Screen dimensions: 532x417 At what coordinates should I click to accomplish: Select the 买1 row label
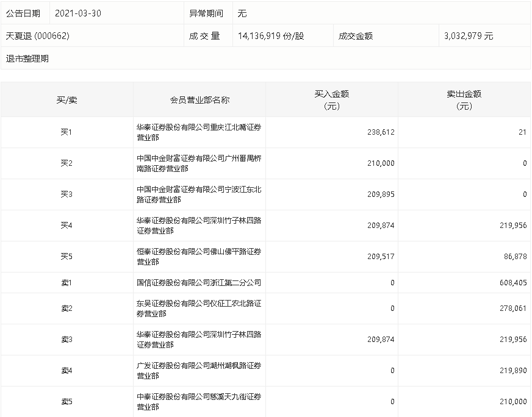(x=66, y=132)
